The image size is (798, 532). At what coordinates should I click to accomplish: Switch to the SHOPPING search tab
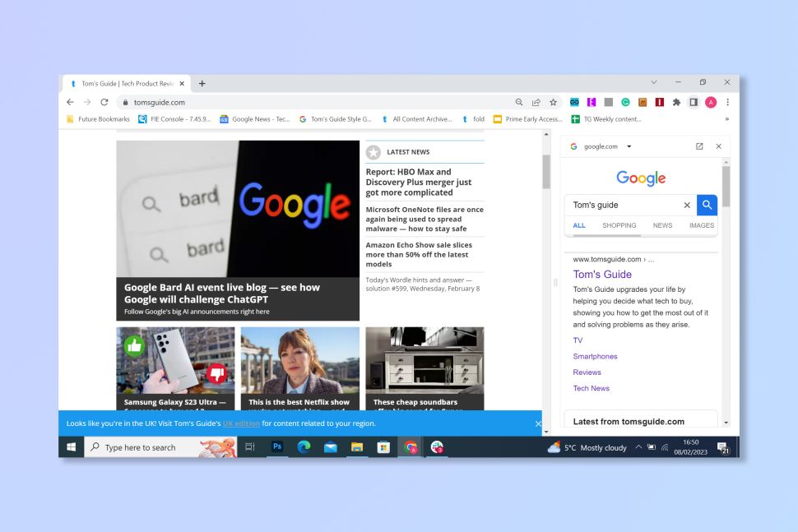[619, 225]
